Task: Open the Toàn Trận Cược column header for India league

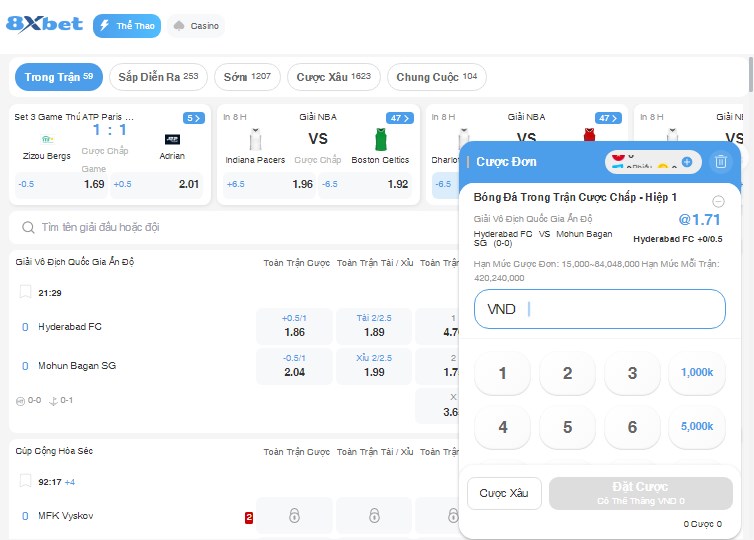Action: click(x=297, y=263)
